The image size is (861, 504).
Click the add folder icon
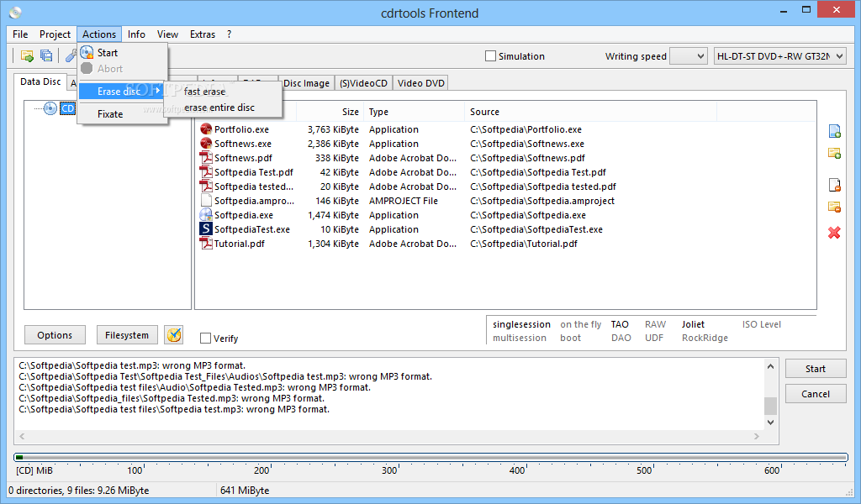click(x=834, y=153)
